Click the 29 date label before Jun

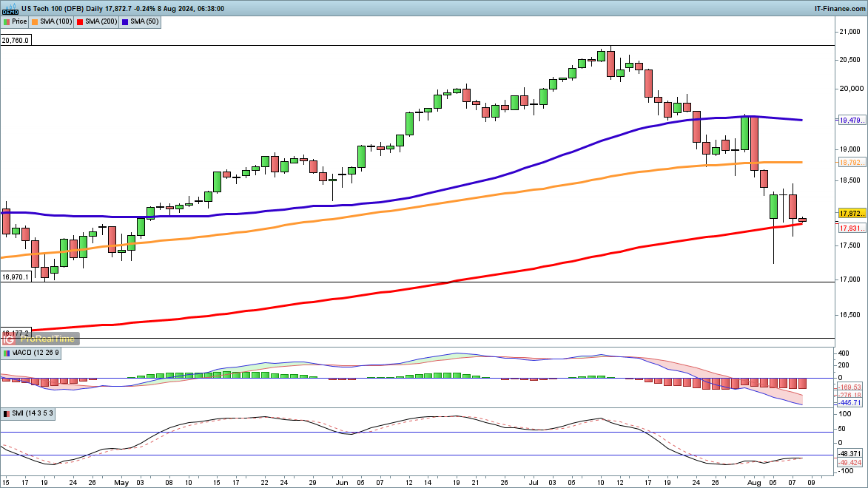click(313, 483)
